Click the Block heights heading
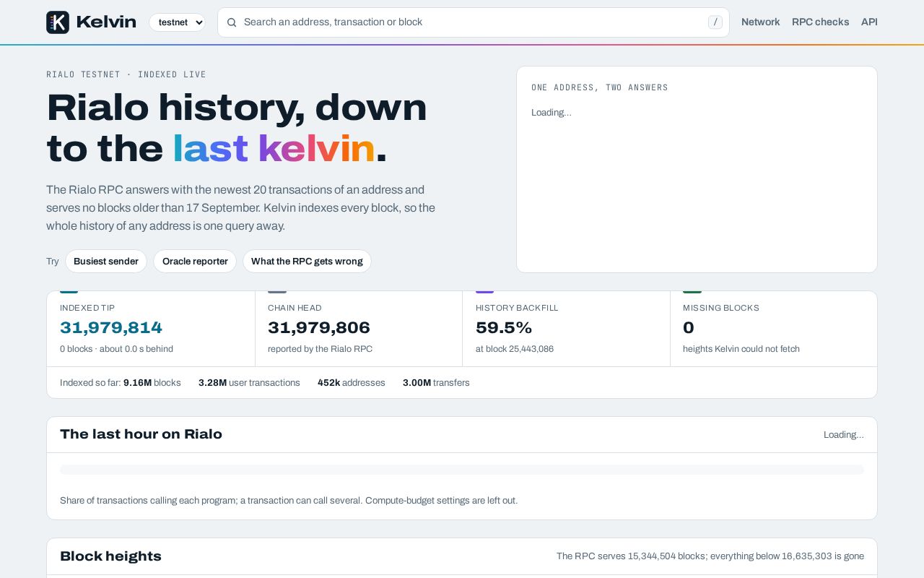924x578 pixels. click(110, 556)
